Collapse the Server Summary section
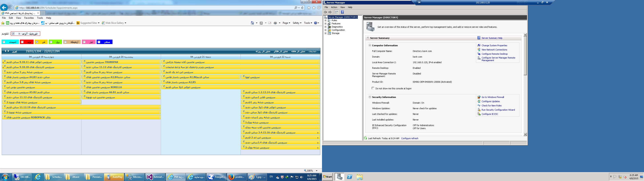The height and width of the screenshot is (181, 644). (x=368, y=38)
